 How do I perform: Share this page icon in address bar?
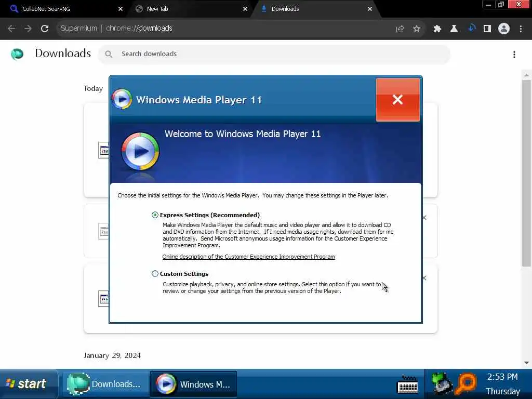point(400,29)
